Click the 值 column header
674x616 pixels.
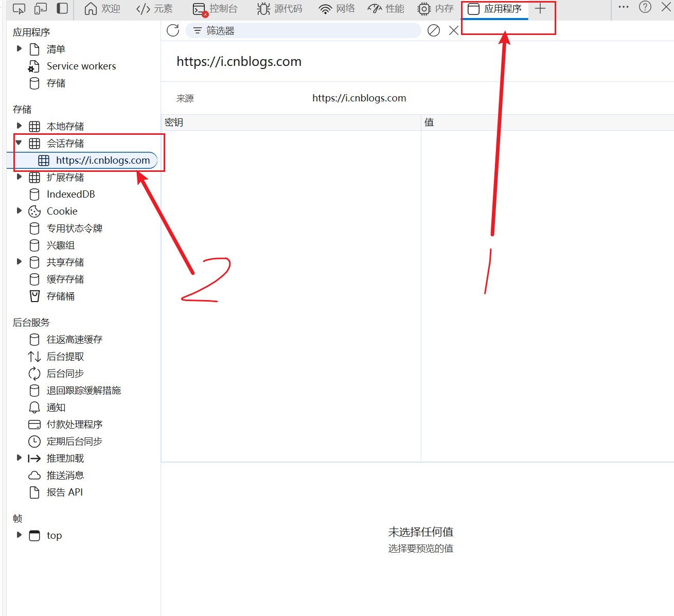(x=547, y=122)
